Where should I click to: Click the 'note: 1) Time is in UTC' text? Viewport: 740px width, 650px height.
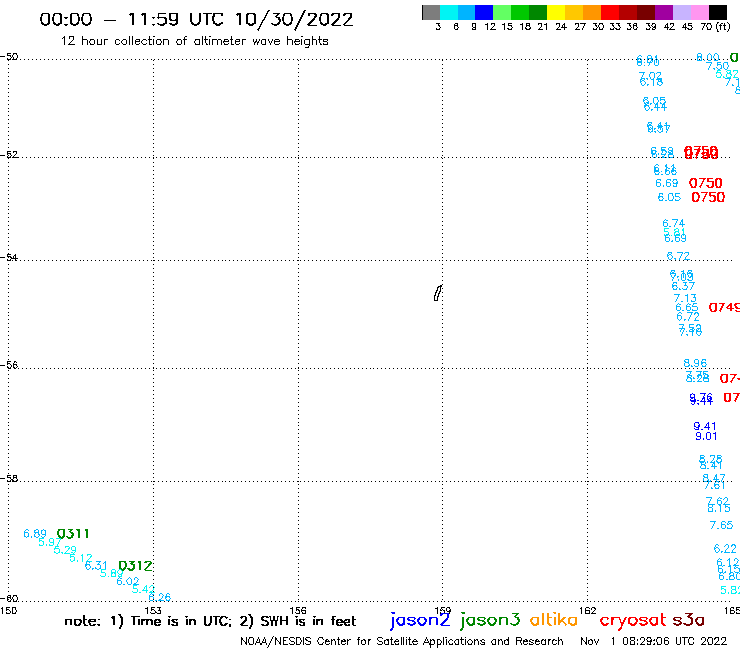(x=147, y=621)
